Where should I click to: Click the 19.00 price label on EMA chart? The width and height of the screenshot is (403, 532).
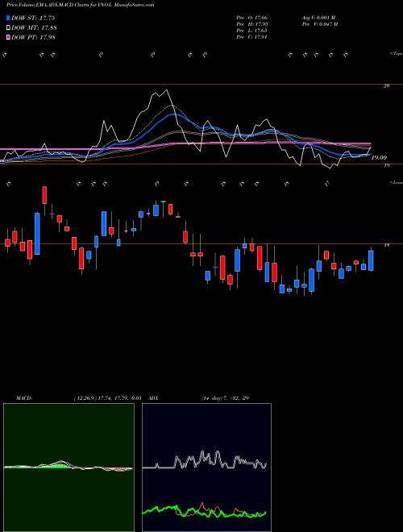tap(379, 157)
